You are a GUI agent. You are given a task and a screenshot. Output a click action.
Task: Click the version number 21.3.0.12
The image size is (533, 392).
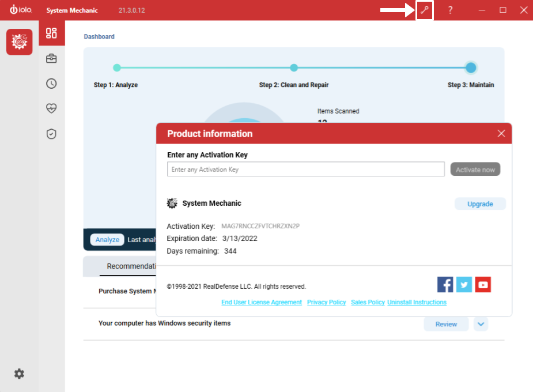click(x=131, y=10)
